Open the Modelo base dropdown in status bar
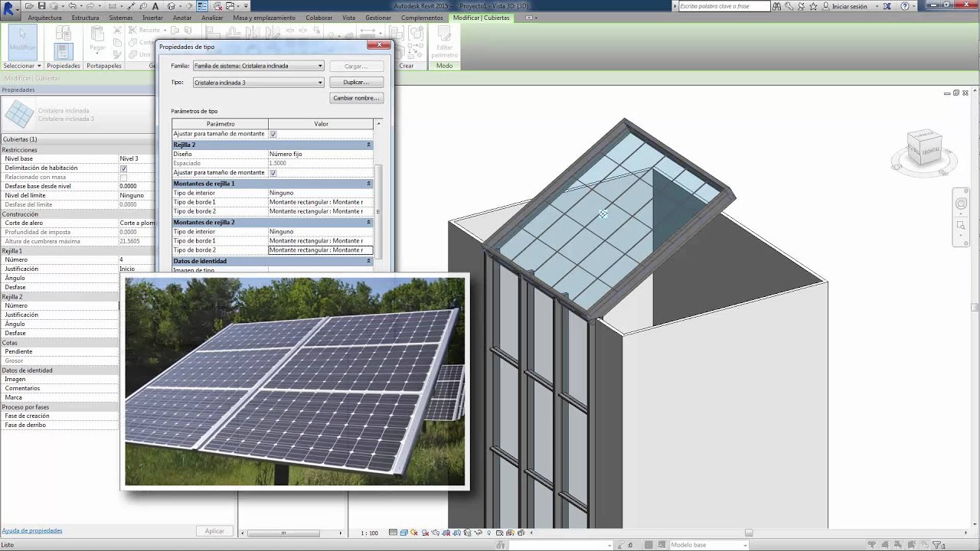Image resolution: width=980 pixels, height=551 pixels. pos(708,545)
